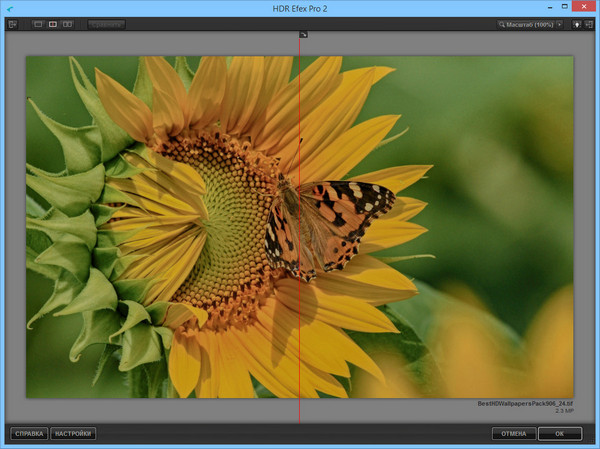600x449 pixels.
Task: Select side-by-side preview view mode
Action: (x=67, y=24)
